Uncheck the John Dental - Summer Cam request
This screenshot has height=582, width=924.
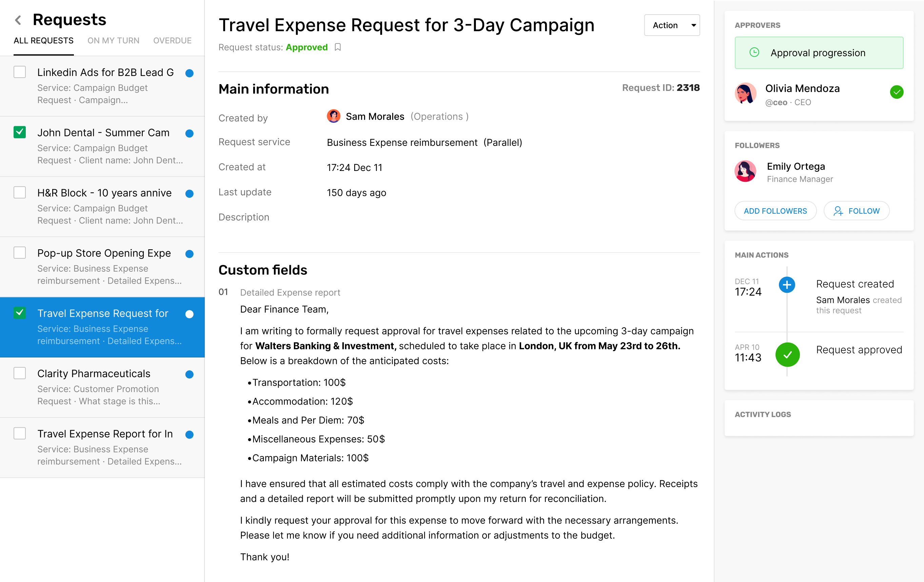[19, 132]
